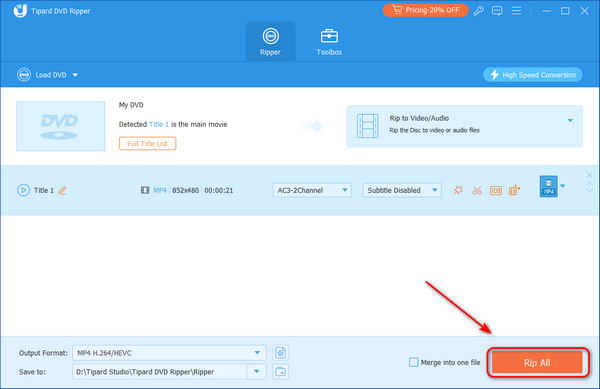Image resolution: width=600 pixels, height=389 pixels.
Task: Start ripping with Rip All button
Action: coord(537,362)
